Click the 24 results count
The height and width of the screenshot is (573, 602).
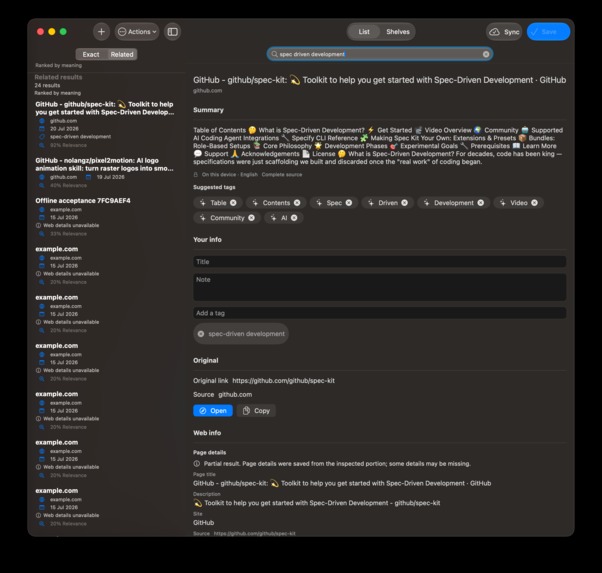[x=47, y=85]
